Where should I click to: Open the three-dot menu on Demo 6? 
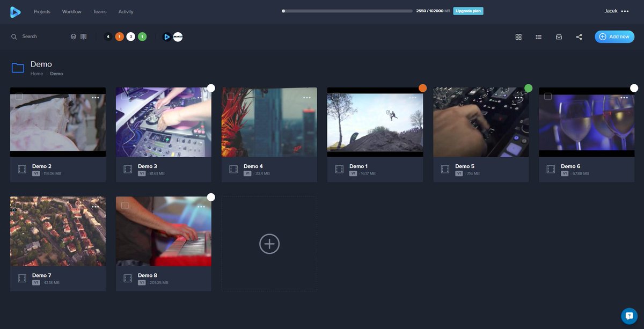(x=624, y=98)
